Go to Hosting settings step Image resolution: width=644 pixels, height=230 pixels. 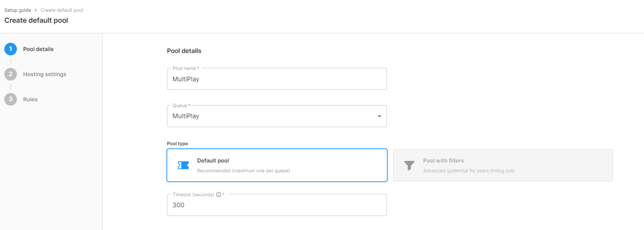pyautogui.click(x=45, y=74)
